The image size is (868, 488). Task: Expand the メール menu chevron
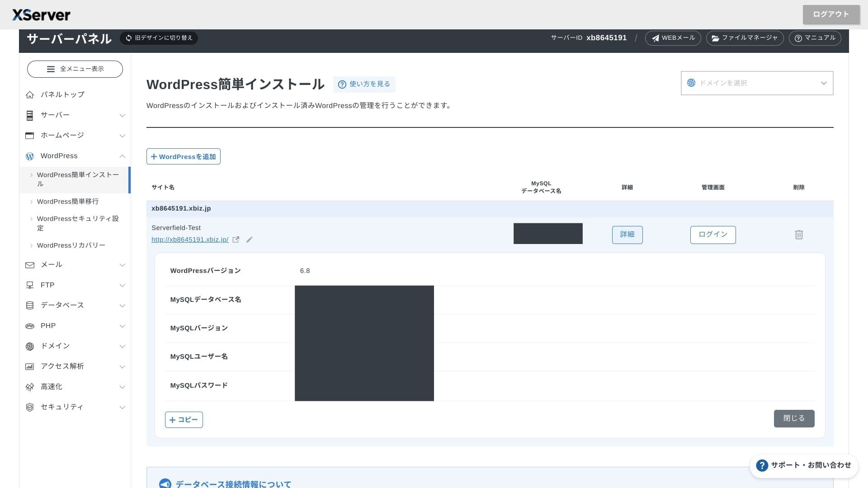(122, 265)
